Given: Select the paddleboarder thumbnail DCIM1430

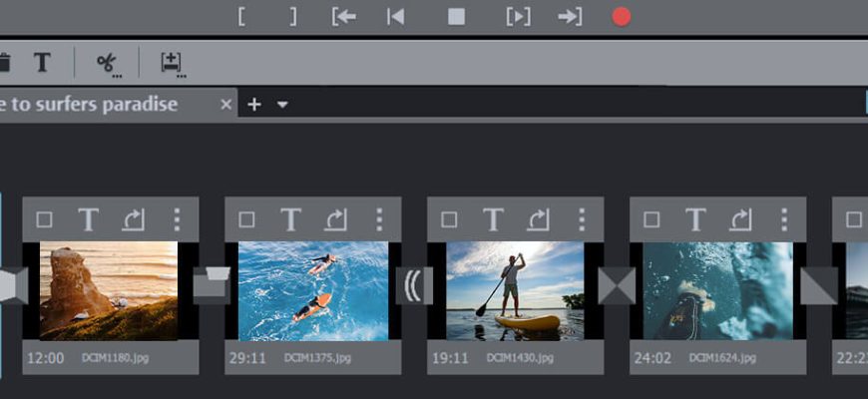Looking at the screenshot, I should [516, 290].
